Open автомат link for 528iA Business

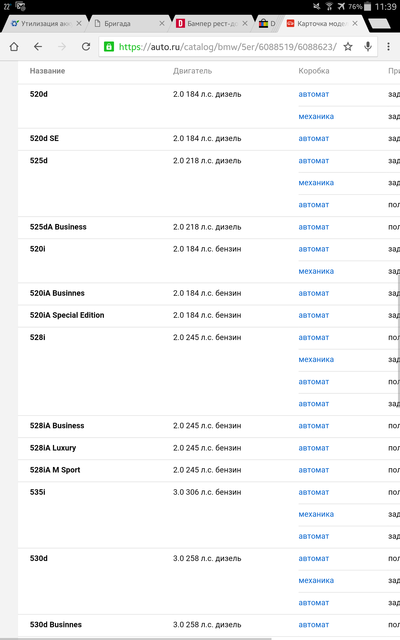(x=313, y=426)
